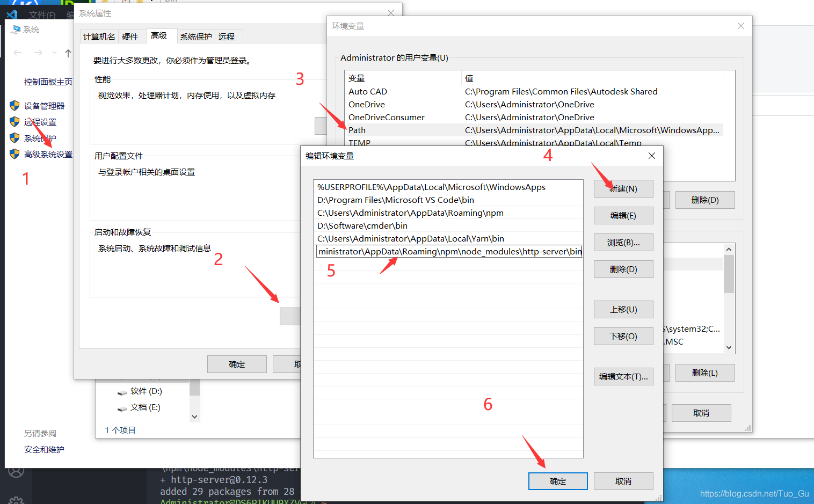Select Local\Yarn\bin path entry
The width and height of the screenshot is (814, 504).
448,239
